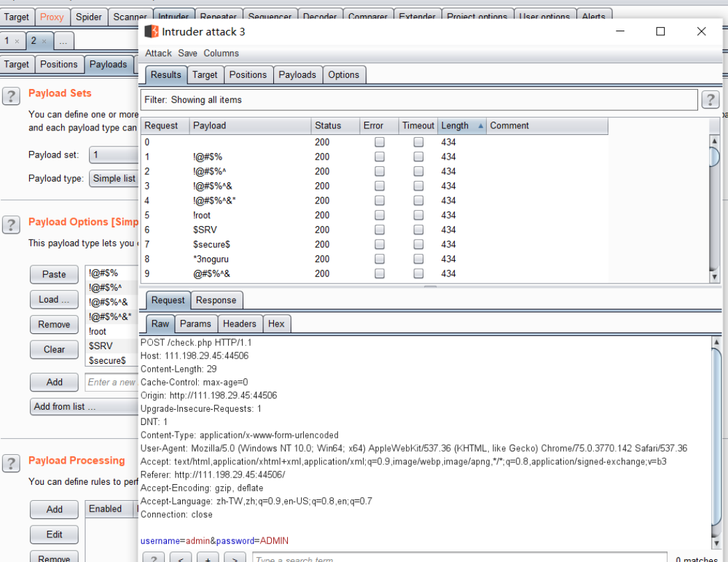
Task: Click the Edit button in Payload Processing
Action: pyautogui.click(x=54, y=535)
